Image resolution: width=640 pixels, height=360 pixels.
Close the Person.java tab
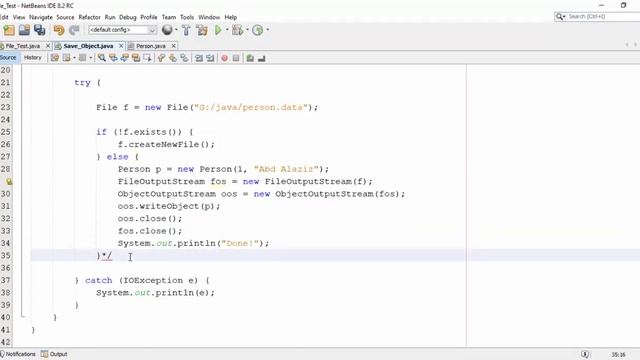tap(173, 46)
